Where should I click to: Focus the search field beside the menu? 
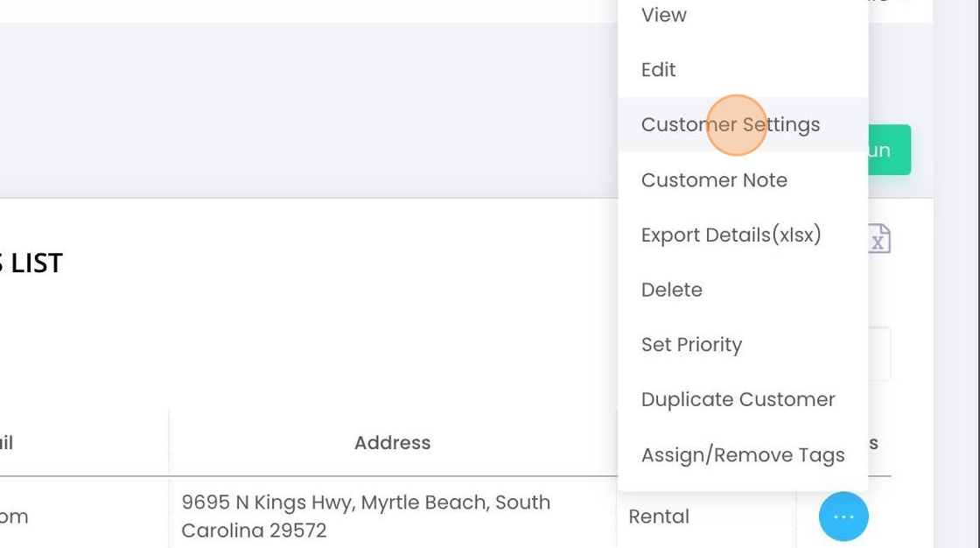point(878,354)
